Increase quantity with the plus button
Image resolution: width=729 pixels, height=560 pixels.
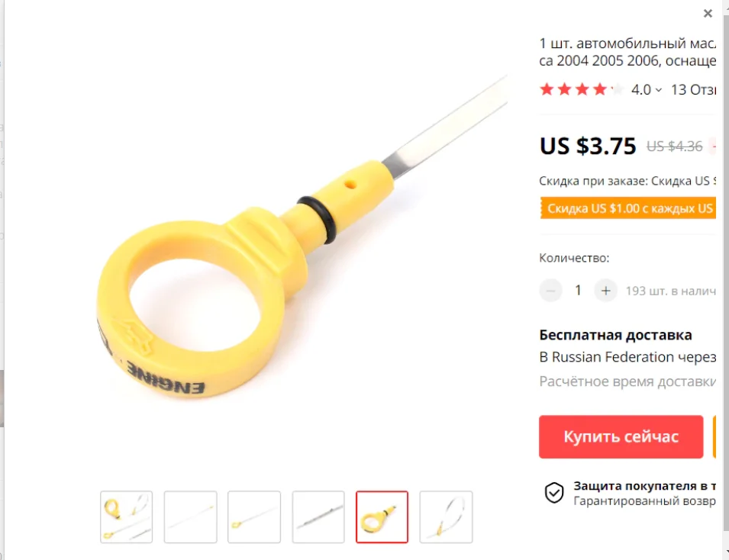point(605,291)
